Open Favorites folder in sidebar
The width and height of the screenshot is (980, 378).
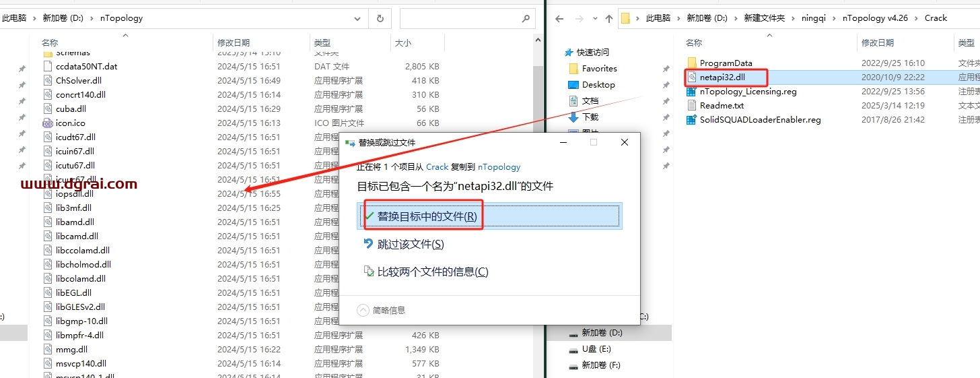click(599, 68)
